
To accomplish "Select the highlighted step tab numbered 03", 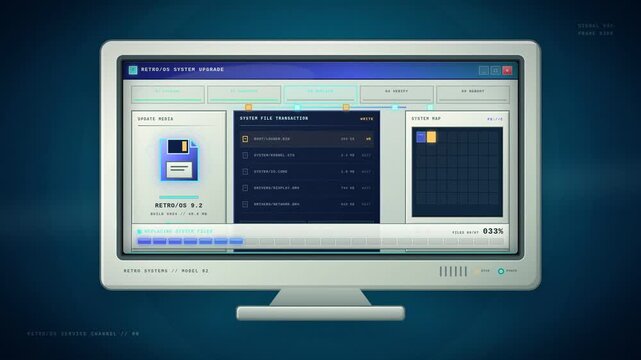I will pyautogui.click(x=320, y=94).
